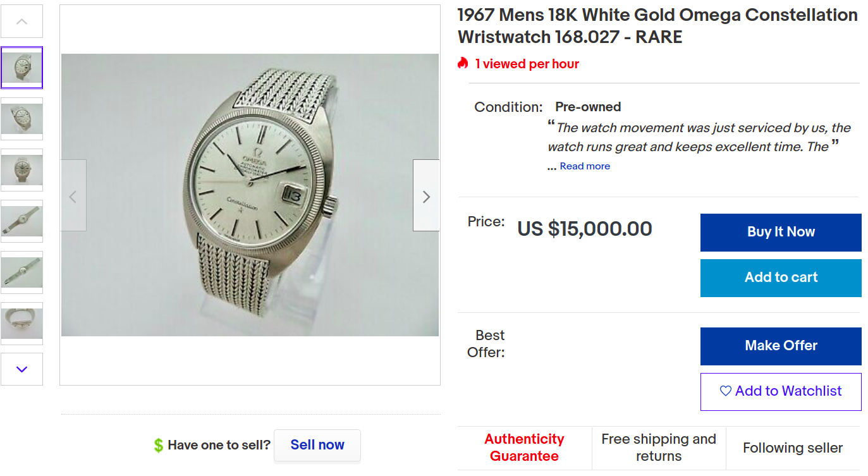Open the third thumbnail of the watch
868x476 pixels.
[22, 170]
